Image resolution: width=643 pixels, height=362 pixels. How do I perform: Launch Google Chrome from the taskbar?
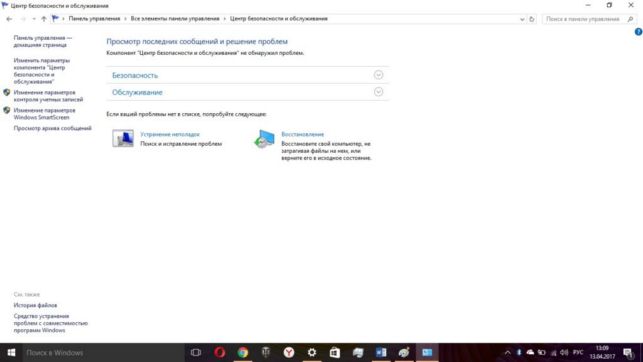click(x=243, y=353)
